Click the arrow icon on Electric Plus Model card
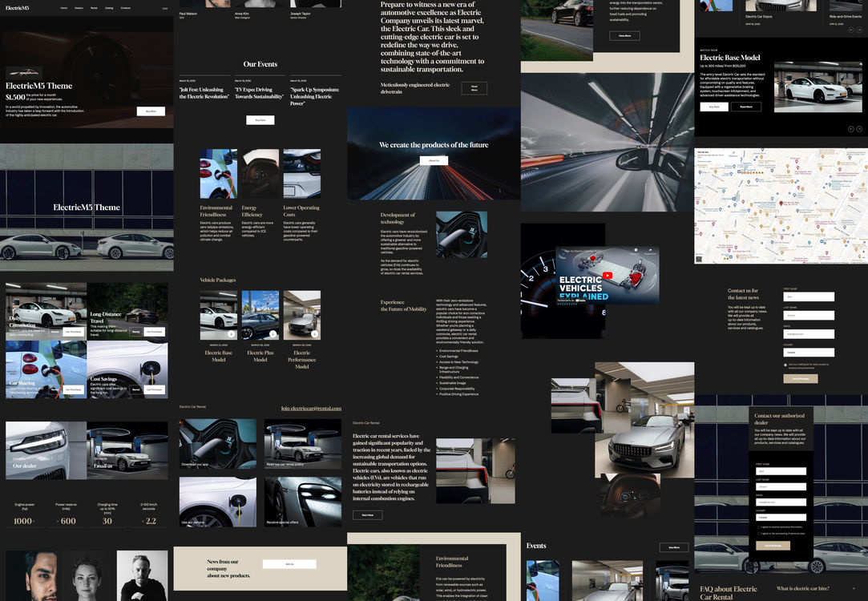868x601 pixels. [x=273, y=333]
